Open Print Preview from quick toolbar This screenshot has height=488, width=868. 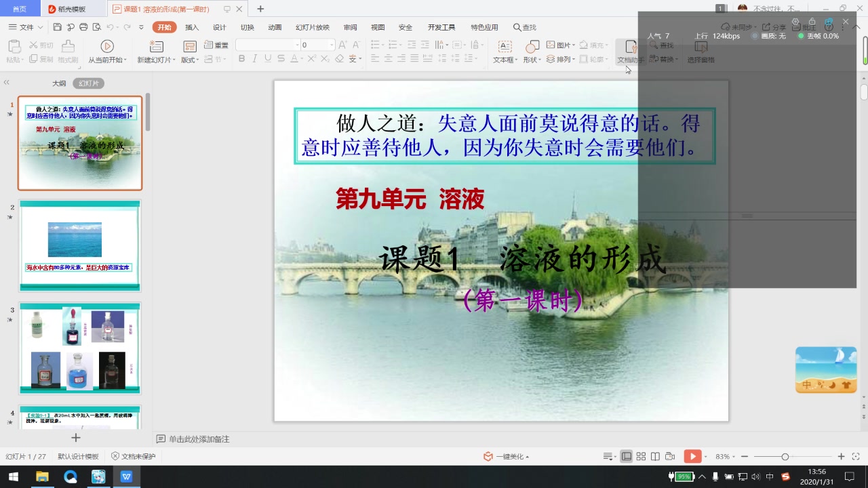click(96, 27)
